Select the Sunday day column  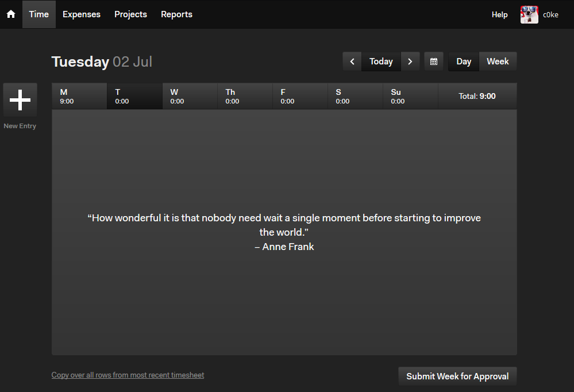click(410, 97)
